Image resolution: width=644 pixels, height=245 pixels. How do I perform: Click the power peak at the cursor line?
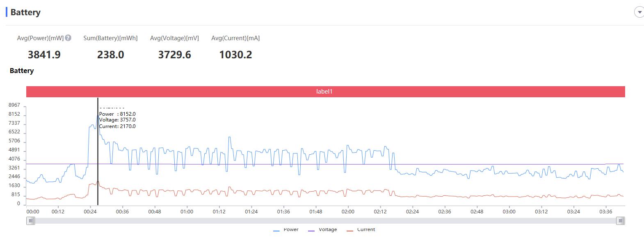click(x=98, y=115)
